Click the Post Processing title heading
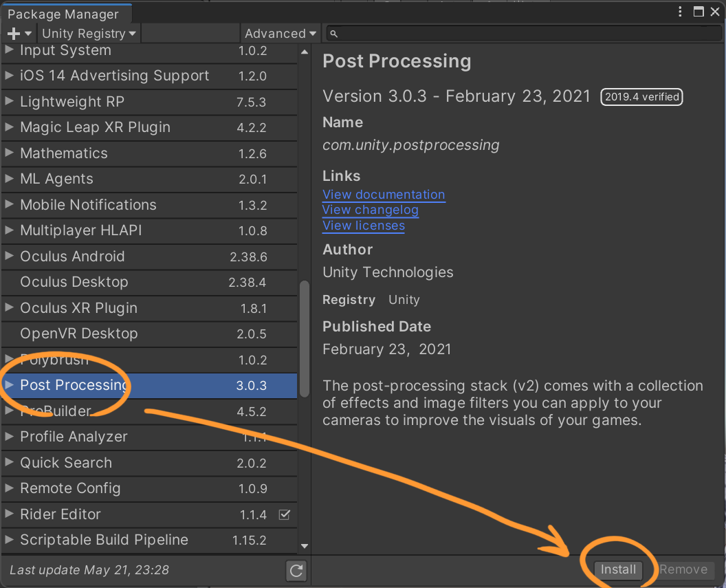 tap(397, 61)
